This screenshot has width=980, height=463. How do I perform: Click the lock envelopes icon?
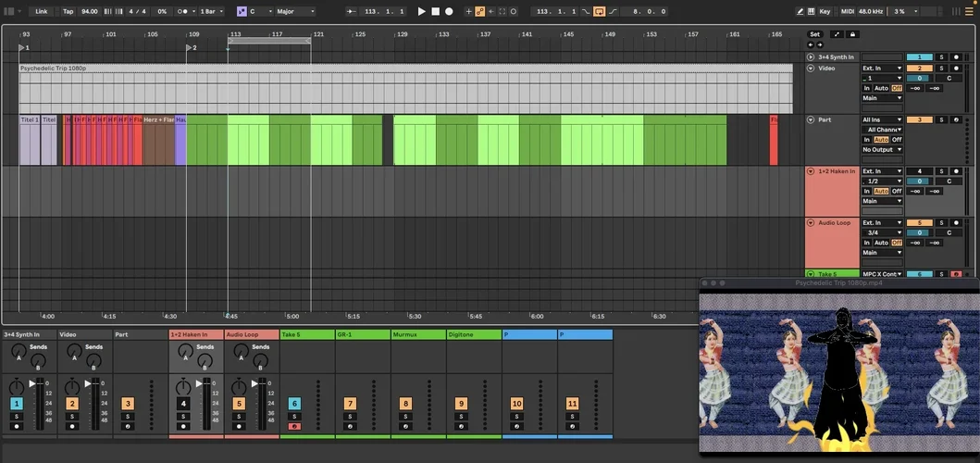point(852,34)
